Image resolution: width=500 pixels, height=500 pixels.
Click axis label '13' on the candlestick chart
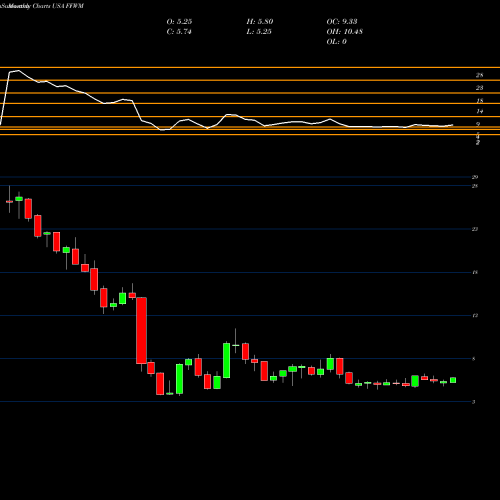tap(475, 315)
